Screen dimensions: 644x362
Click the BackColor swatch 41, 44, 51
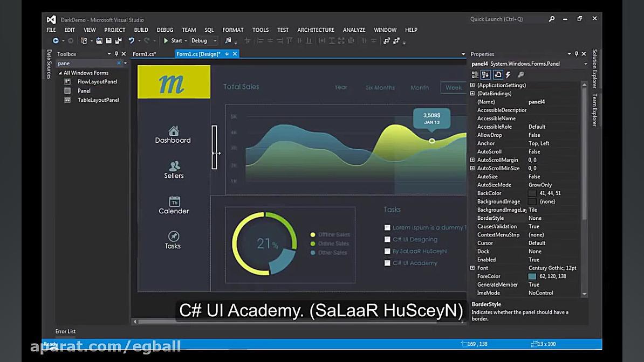pos(532,193)
